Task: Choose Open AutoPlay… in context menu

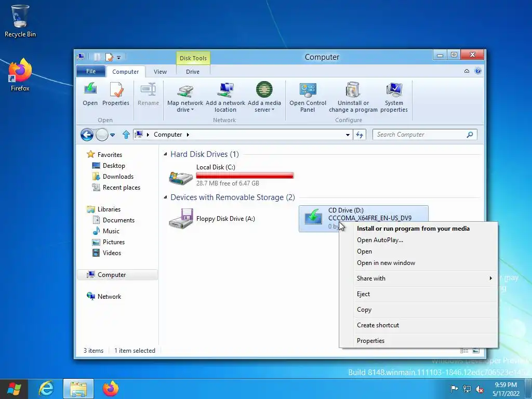Action: 418,240
